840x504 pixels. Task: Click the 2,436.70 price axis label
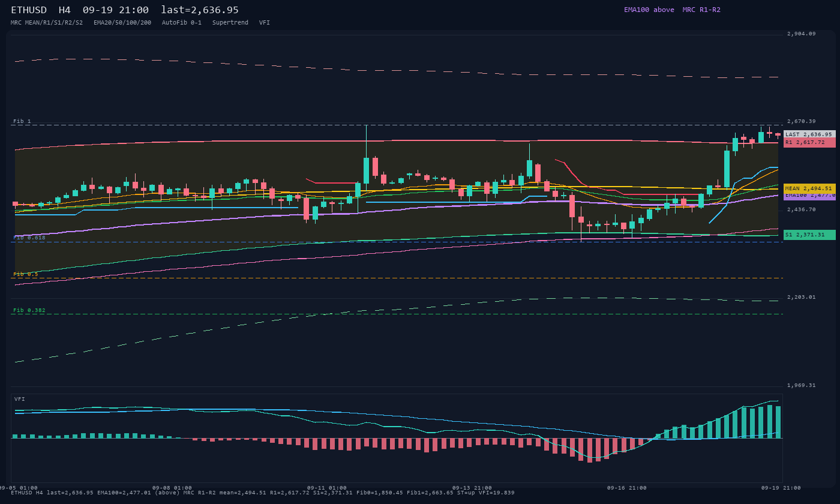pyautogui.click(x=802, y=209)
